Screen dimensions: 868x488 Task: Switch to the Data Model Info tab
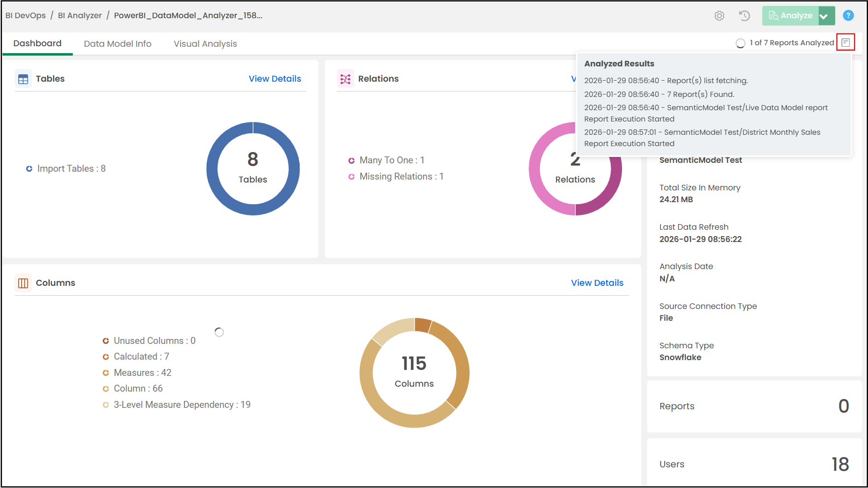pyautogui.click(x=118, y=44)
